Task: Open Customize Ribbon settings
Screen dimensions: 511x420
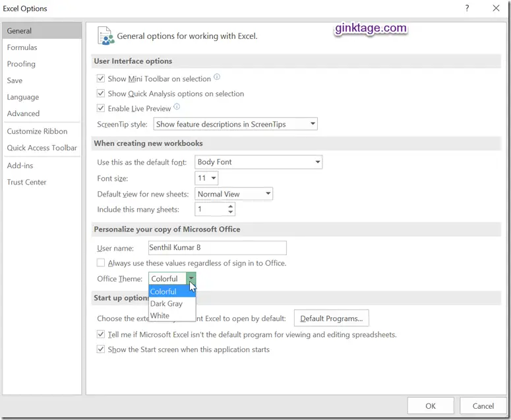Action: click(x=42, y=131)
